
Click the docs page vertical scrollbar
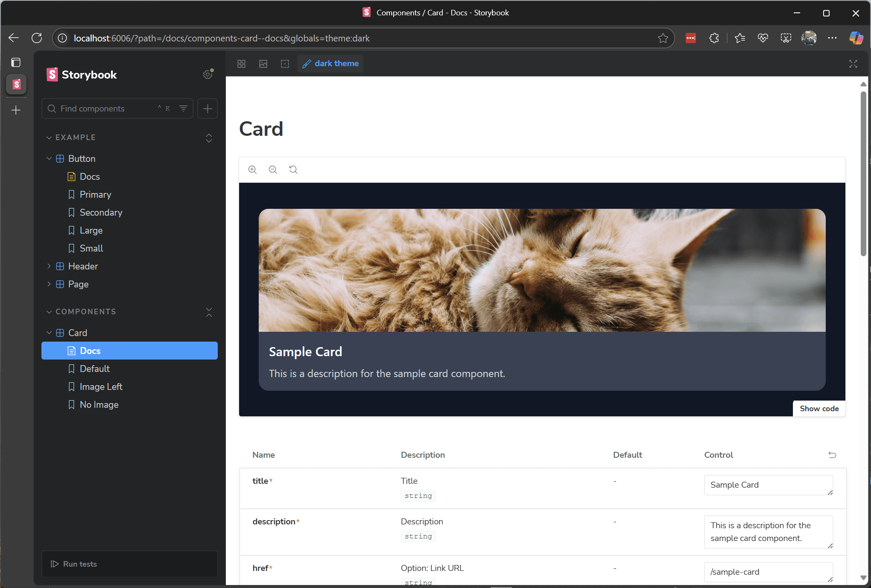coord(863,171)
